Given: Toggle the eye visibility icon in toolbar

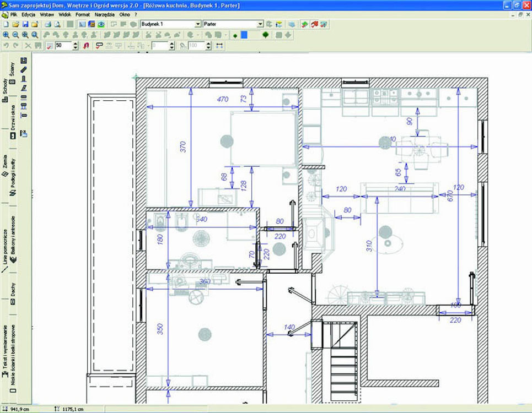Looking at the screenshot, I should (101, 25).
